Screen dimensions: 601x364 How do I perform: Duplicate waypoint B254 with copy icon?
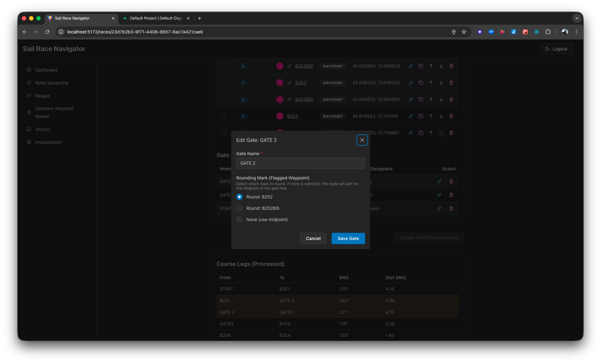click(421, 116)
